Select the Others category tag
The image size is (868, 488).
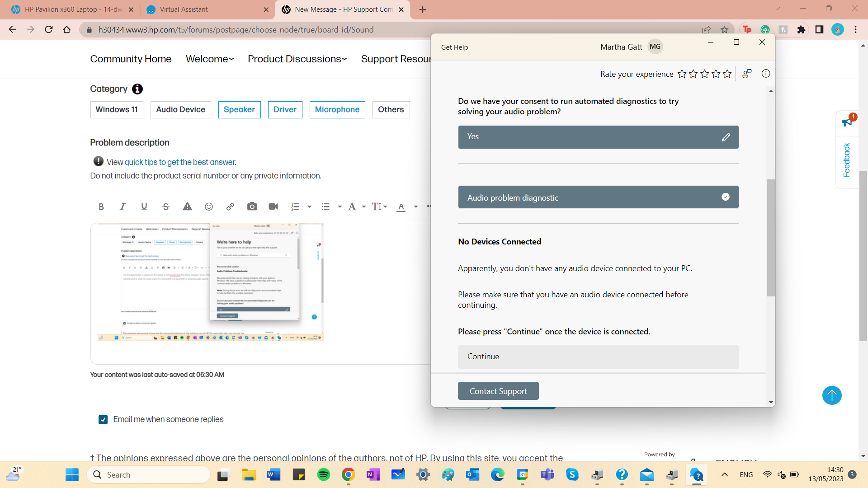point(391,110)
